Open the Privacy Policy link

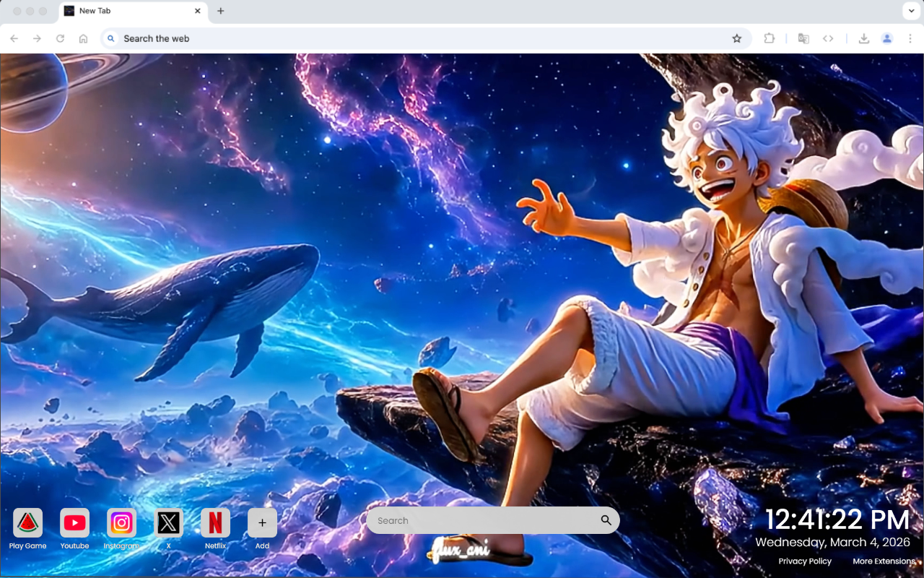click(x=805, y=561)
